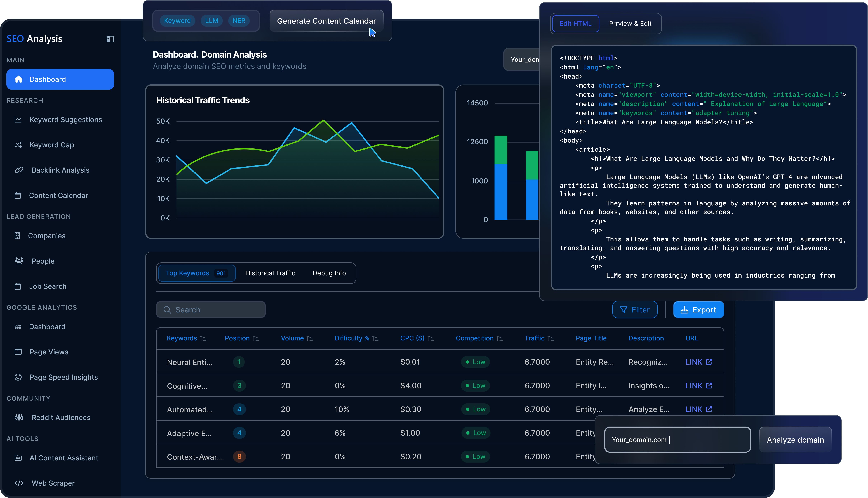Toggle the LLM mode chip
Image resolution: width=868 pixels, height=498 pixels.
tap(211, 20)
